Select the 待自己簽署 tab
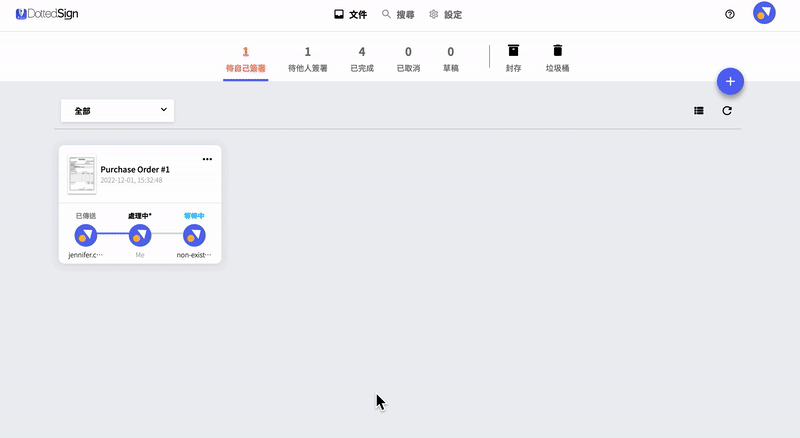Viewport: 800px width, 438px height. tap(245, 59)
